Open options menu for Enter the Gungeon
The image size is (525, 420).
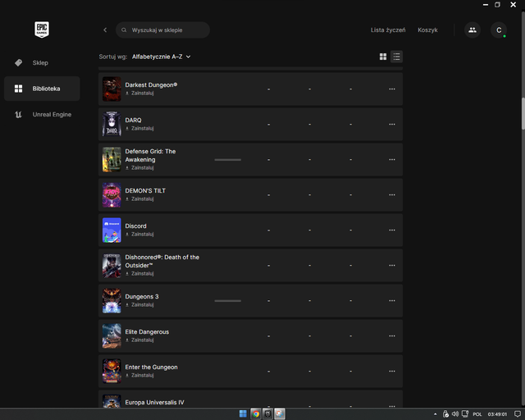click(x=392, y=371)
